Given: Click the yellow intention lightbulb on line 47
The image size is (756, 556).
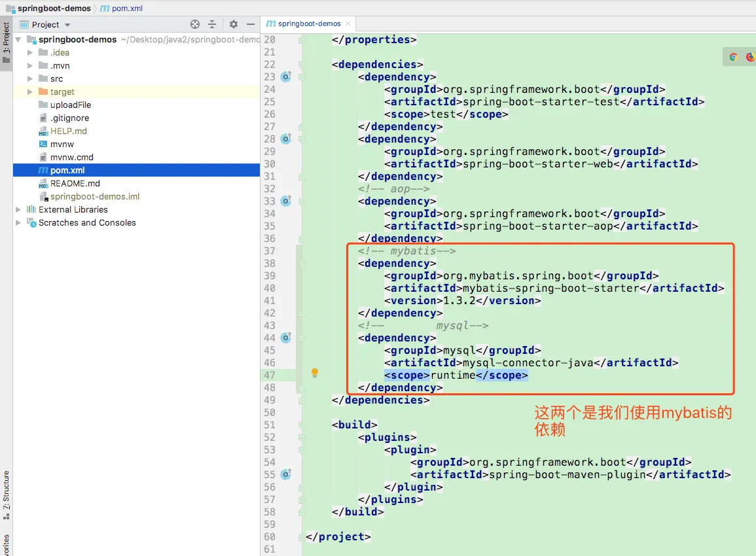Looking at the screenshot, I should point(315,373).
